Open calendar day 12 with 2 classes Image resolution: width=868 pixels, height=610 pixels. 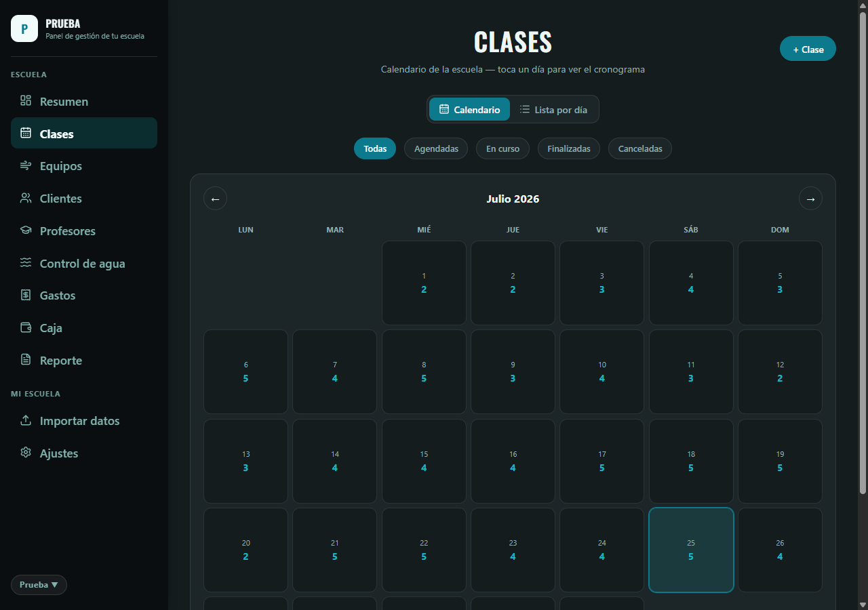[780, 371]
